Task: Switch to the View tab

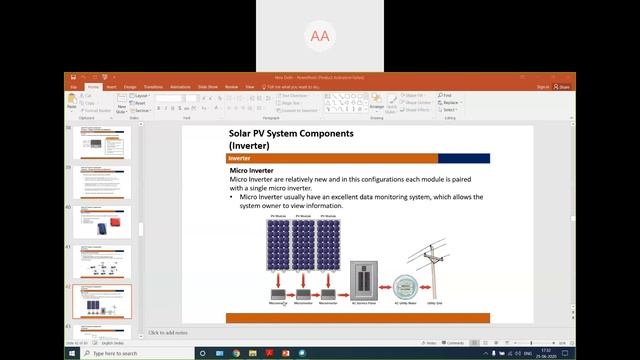Action: coord(250,87)
